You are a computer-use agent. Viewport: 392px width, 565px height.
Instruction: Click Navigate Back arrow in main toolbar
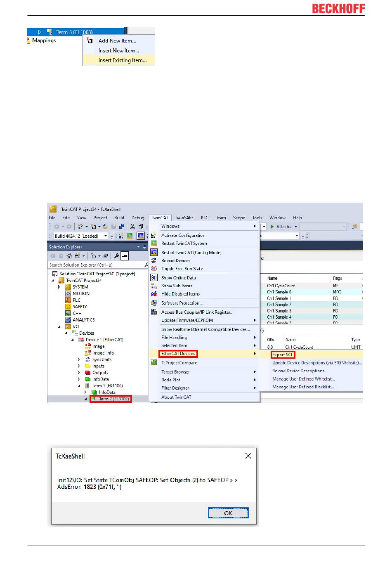(57, 227)
